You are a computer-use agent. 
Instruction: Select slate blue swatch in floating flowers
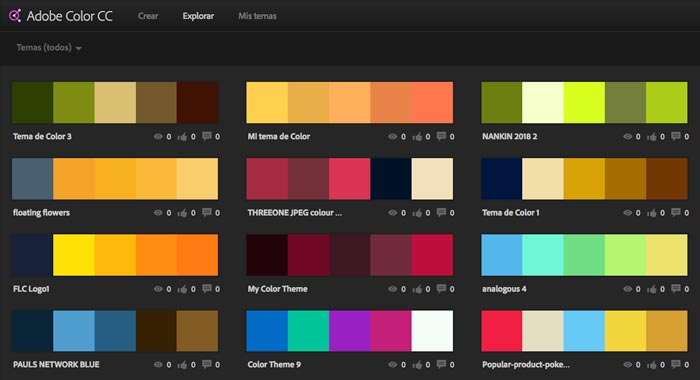point(33,179)
